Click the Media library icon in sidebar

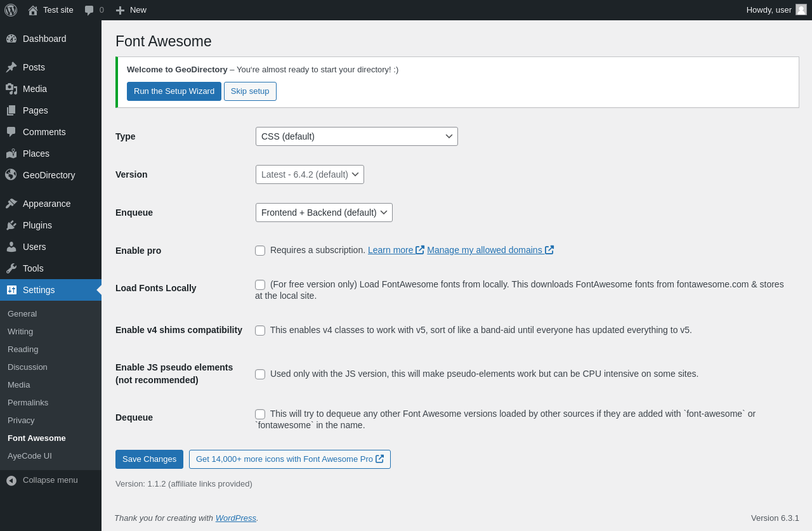pos(11,89)
